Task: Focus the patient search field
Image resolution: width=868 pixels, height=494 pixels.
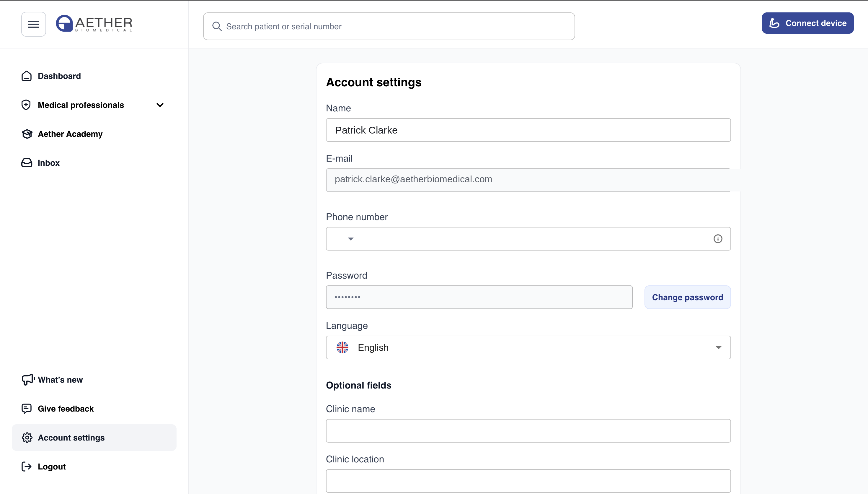Action: click(x=389, y=27)
